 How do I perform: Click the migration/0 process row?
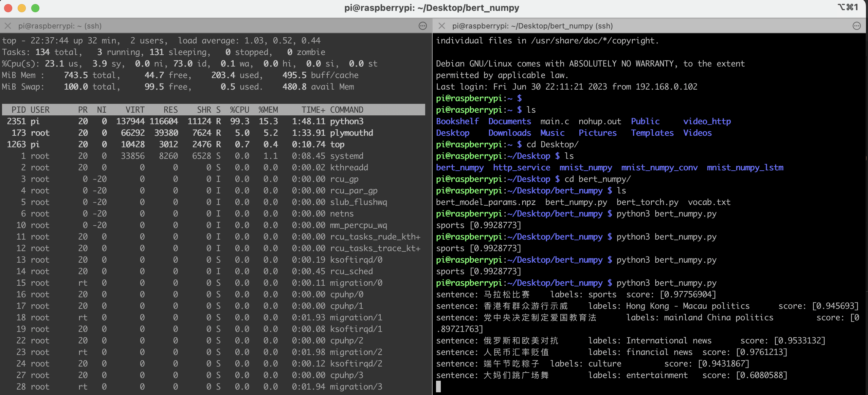214,283
